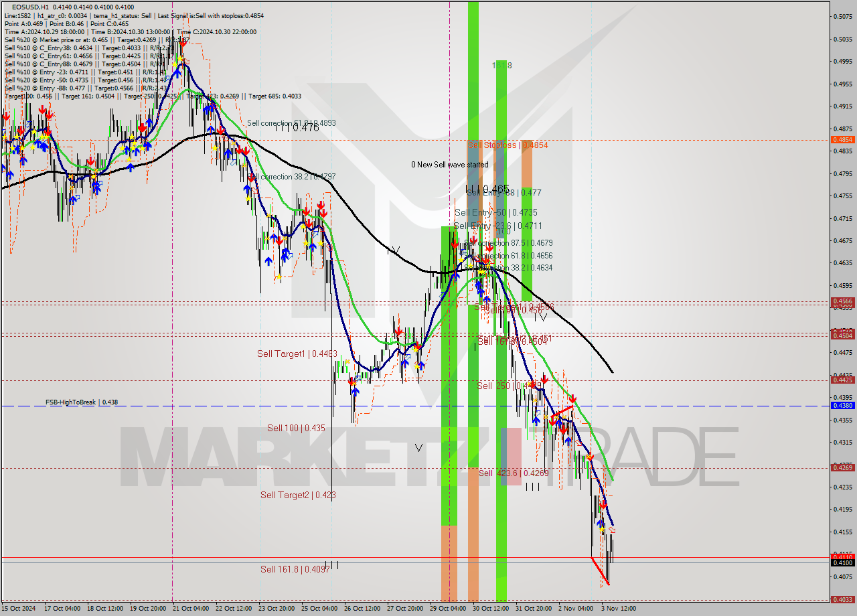857x616 pixels.
Task: Click the '21 Oct 04:00' time label
Action: click(190, 609)
